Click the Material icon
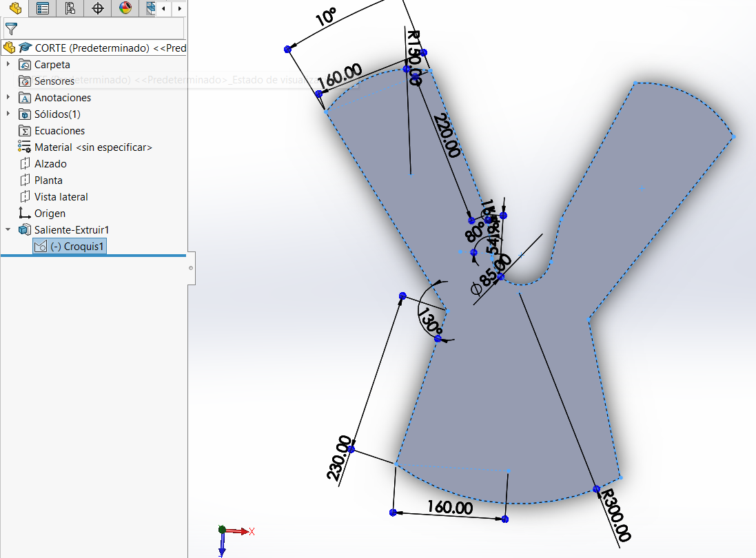The image size is (756, 558). click(25, 147)
